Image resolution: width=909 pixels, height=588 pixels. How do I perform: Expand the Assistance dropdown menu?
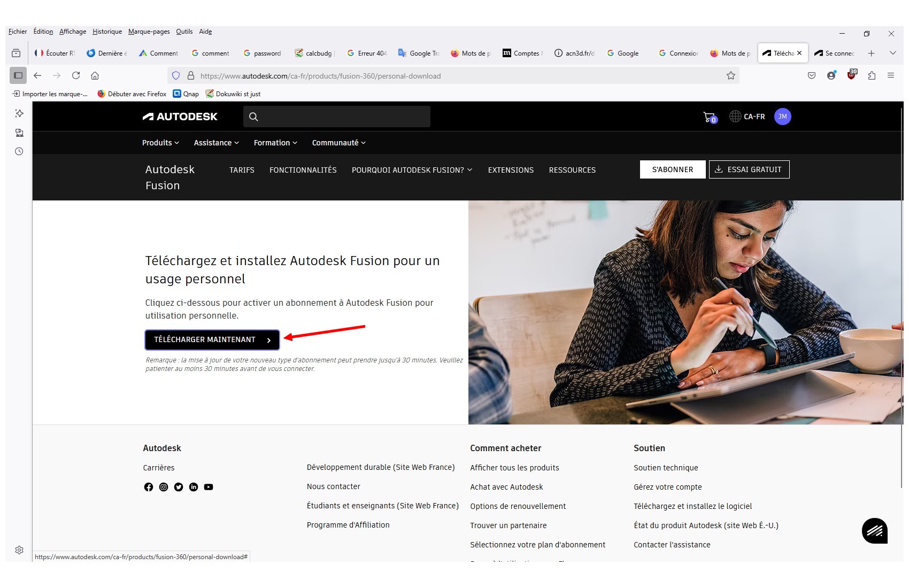tap(216, 143)
